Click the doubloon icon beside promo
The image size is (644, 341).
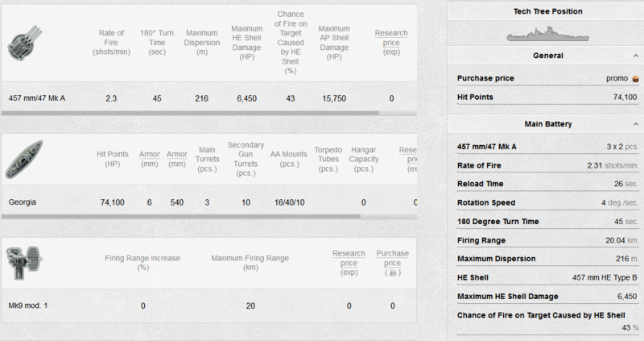(x=635, y=78)
